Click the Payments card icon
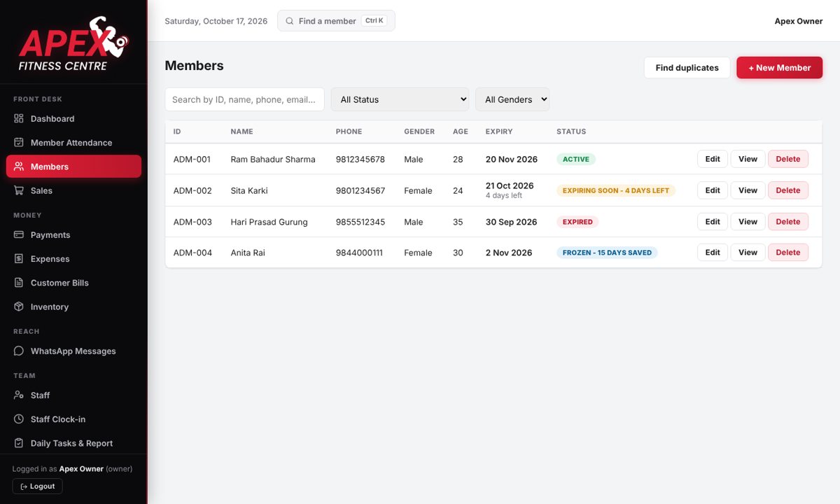Image resolution: width=840 pixels, height=504 pixels. 19,235
